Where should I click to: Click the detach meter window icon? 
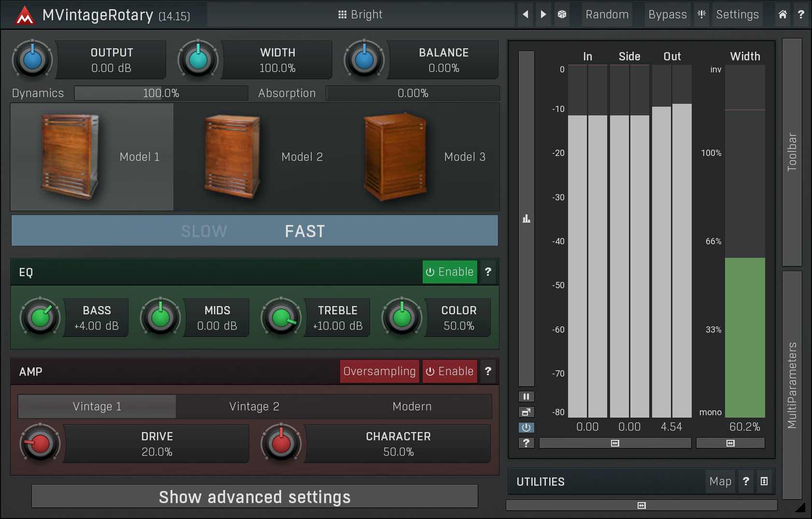point(526,412)
